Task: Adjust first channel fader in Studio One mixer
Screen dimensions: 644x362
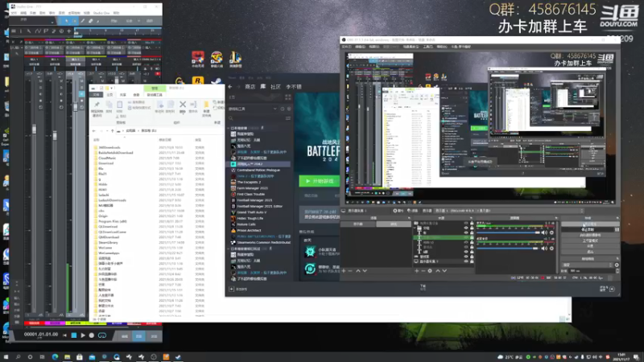Action: [x=34, y=130]
